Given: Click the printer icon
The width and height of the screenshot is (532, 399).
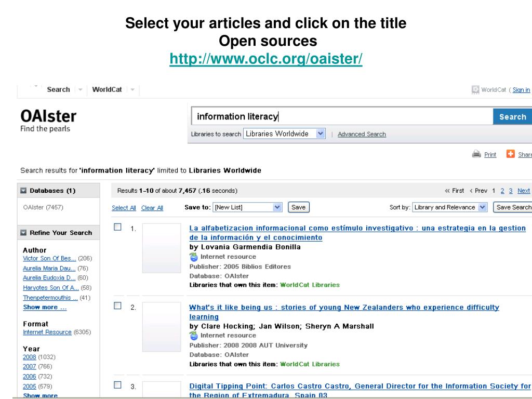Looking at the screenshot, I should (476, 154).
